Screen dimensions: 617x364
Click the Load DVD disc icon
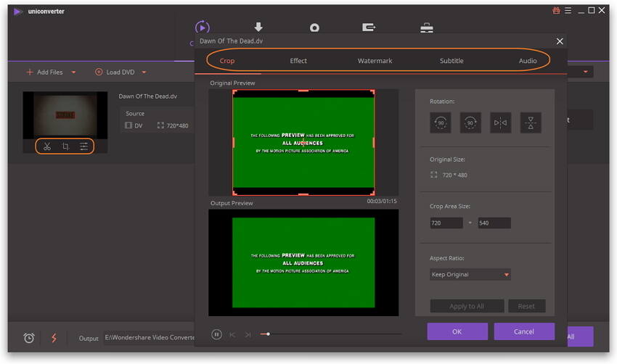pos(99,72)
